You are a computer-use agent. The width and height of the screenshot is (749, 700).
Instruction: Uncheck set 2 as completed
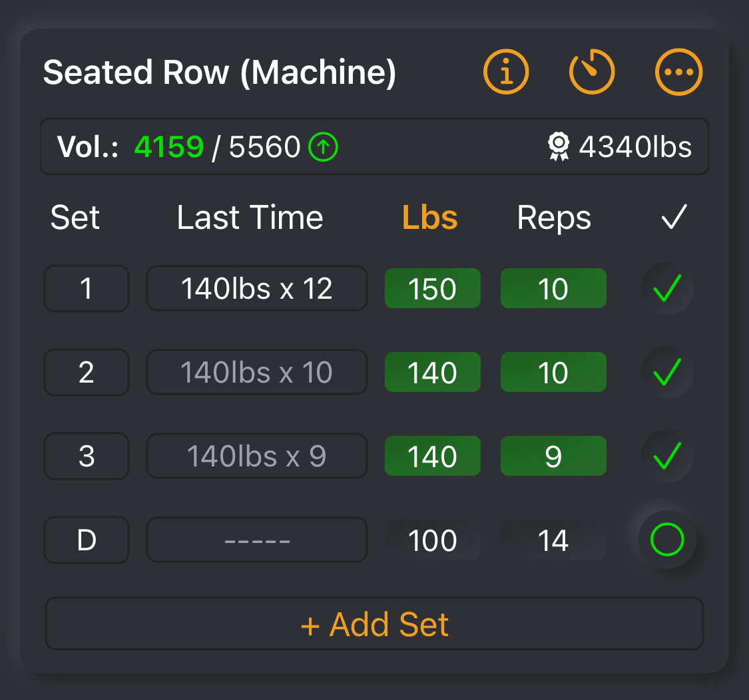667,372
